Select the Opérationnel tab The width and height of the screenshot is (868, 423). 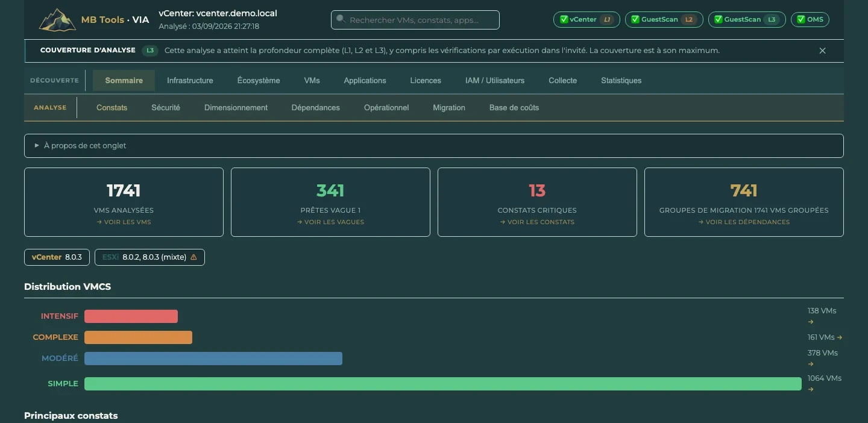[386, 107]
